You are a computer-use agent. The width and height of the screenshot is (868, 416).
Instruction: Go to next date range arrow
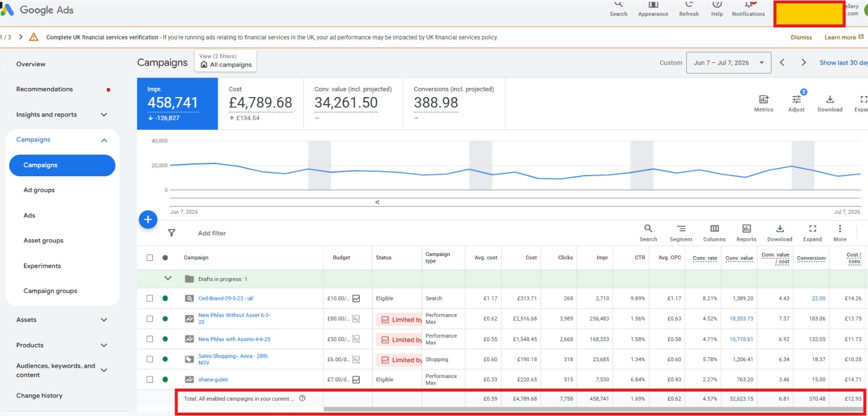coord(803,62)
